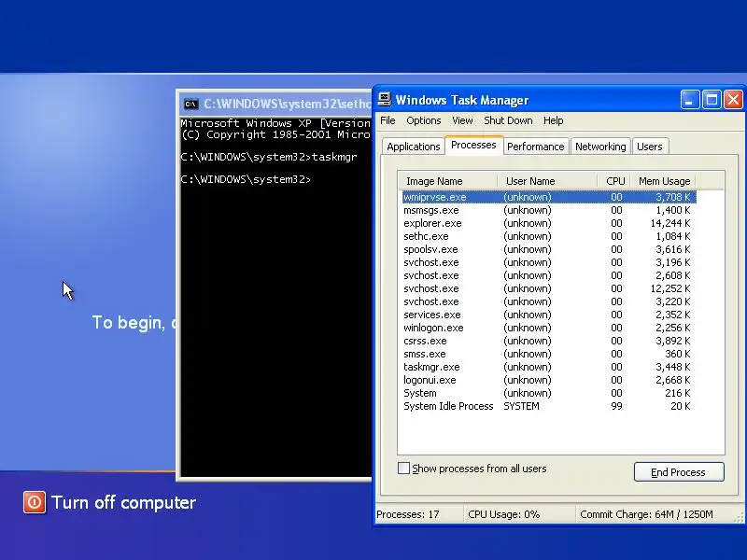Select the spoolsv.exe process
747x560 pixels.
(549, 249)
